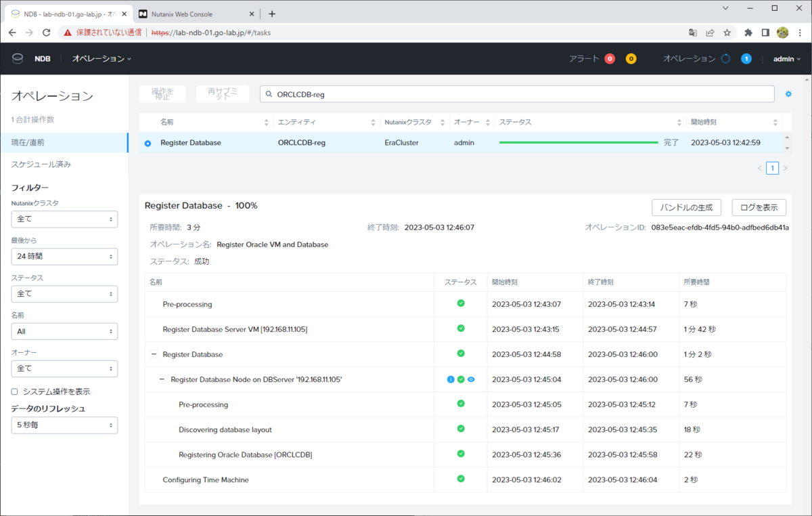The height and width of the screenshot is (516, 812).
Task: Open the オーナー filter dropdown
Action: 64,368
